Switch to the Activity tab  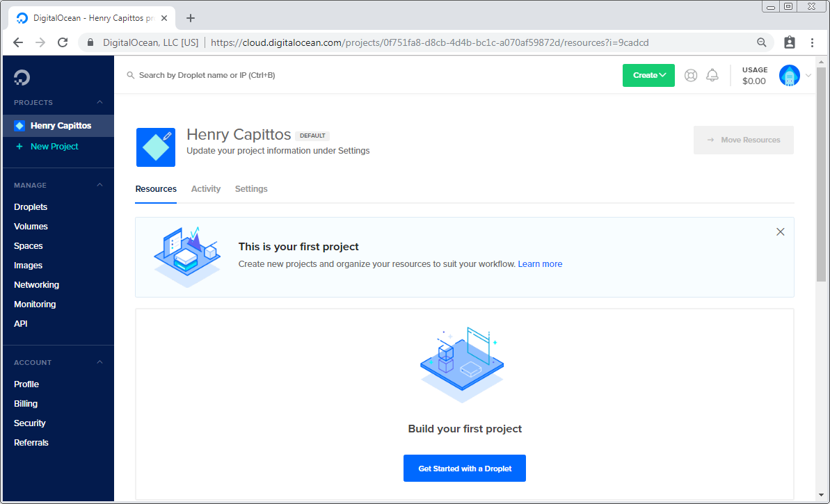click(x=206, y=189)
